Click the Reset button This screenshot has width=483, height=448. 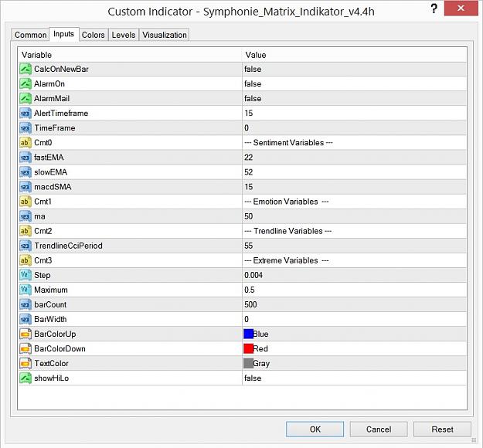(442, 429)
